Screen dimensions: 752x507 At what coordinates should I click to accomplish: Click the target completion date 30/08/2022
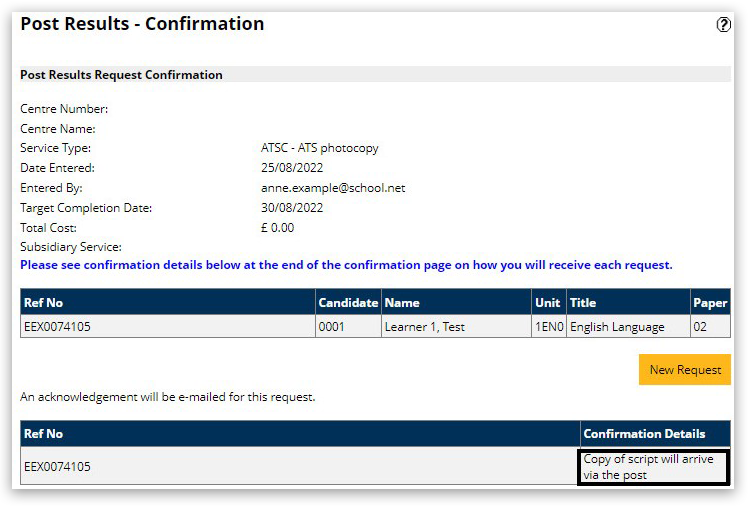291,208
